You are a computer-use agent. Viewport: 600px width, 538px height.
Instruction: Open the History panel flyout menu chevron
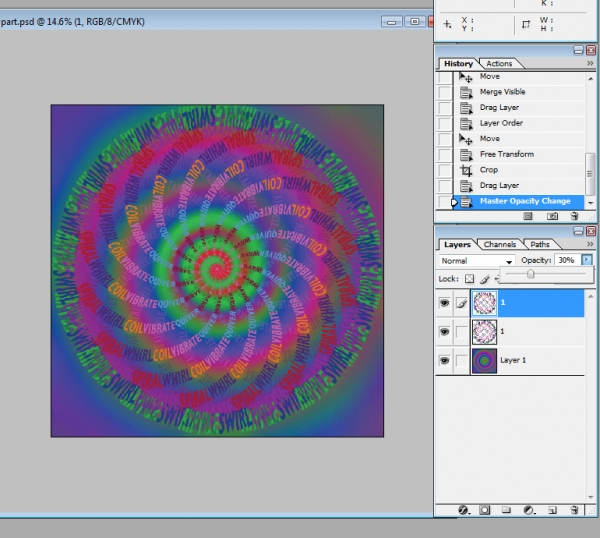pyautogui.click(x=590, y=63)
